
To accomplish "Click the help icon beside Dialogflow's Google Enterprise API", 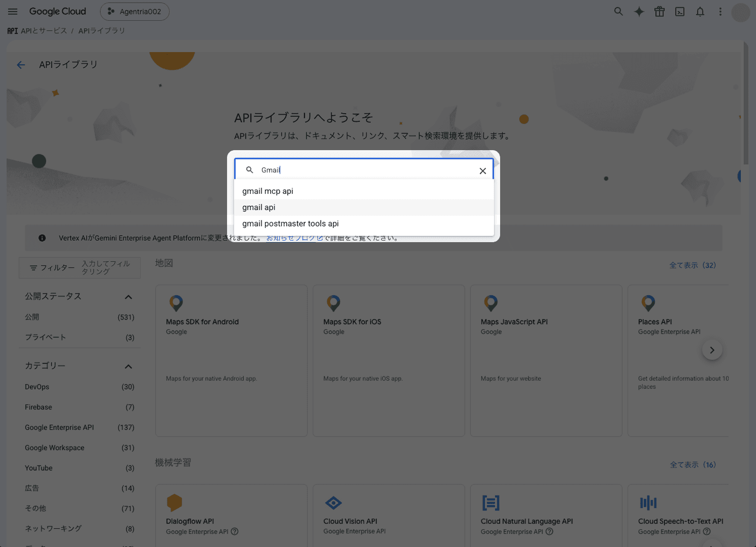I will 235,532.
